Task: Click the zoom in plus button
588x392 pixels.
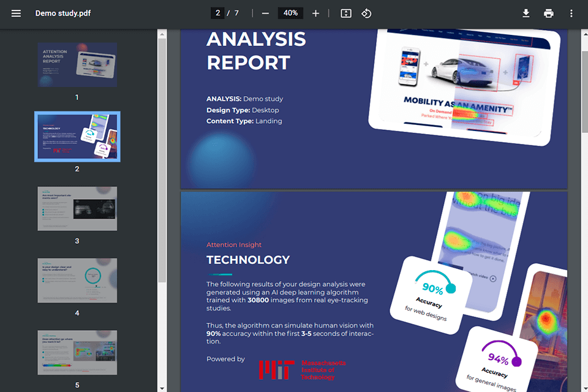Action: pyautogui.click(x=315, y=13)
